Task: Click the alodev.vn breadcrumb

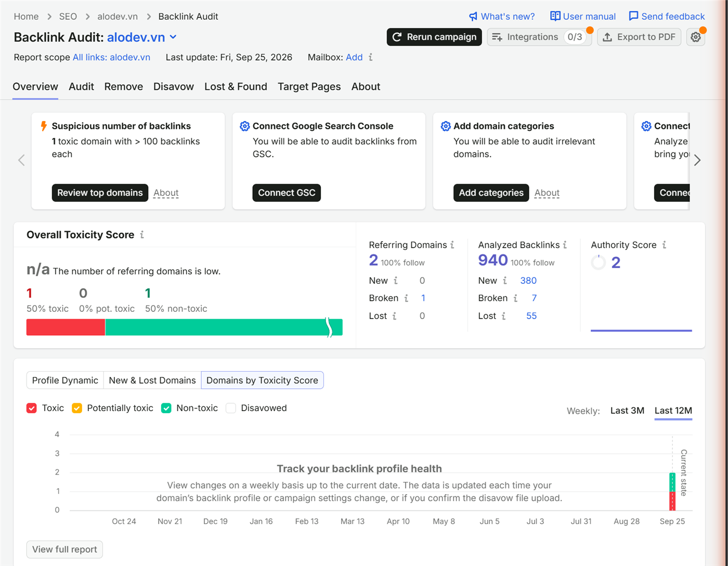Action: [x=118, y=17]
